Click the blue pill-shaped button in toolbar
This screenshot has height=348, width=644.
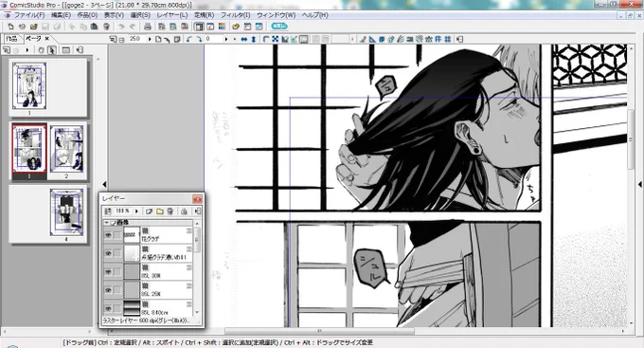(x=279, y=27)
